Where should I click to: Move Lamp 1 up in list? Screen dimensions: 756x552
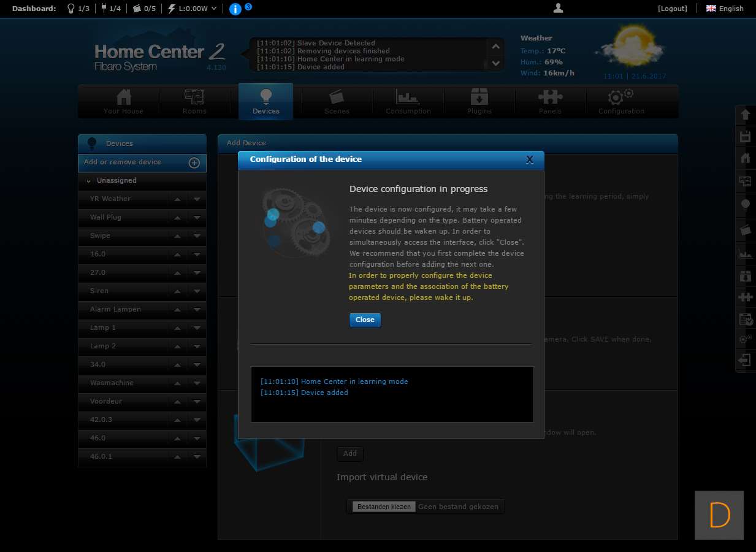[177, 328]
